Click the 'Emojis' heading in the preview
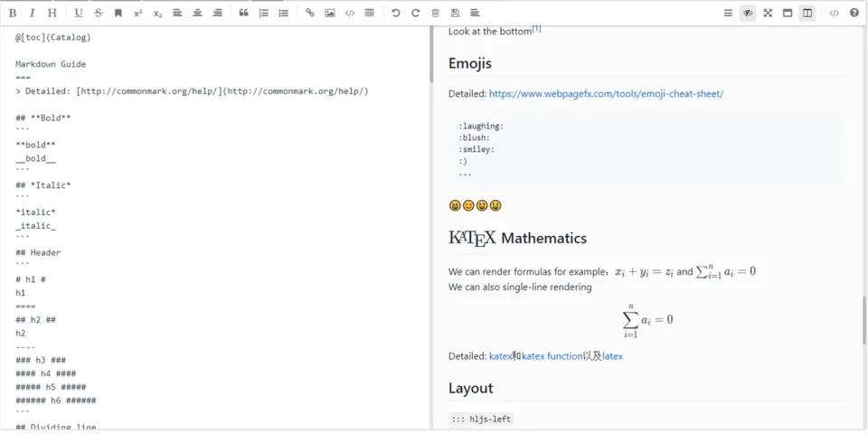Viewport: 868px width, 434px height. click(x=470, y=63)
